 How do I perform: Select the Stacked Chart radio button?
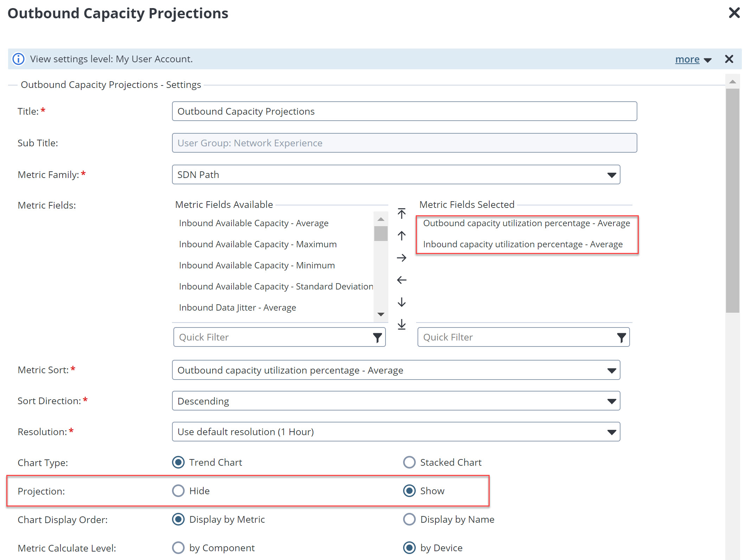coord(409,462)
